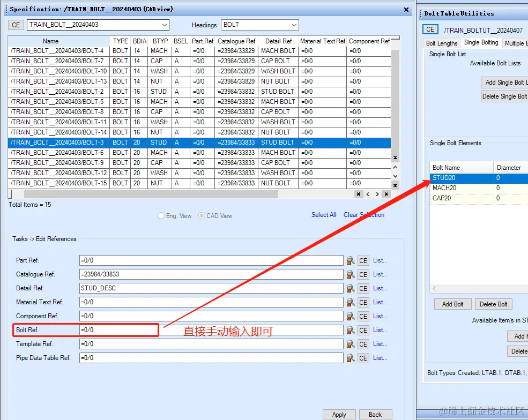The image size is (528, 420).
Task: Click the Catalogue Ref column header
Action: click(x=236, y=41)
